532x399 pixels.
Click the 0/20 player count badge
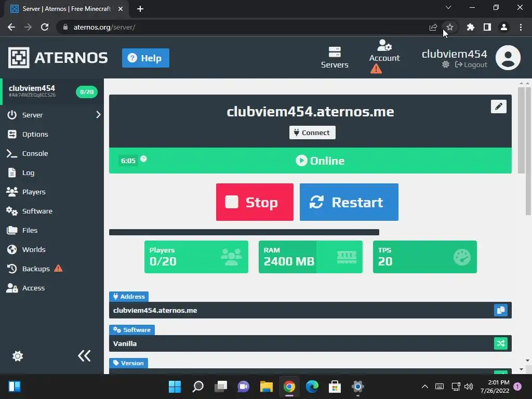(x=87, y=92)
